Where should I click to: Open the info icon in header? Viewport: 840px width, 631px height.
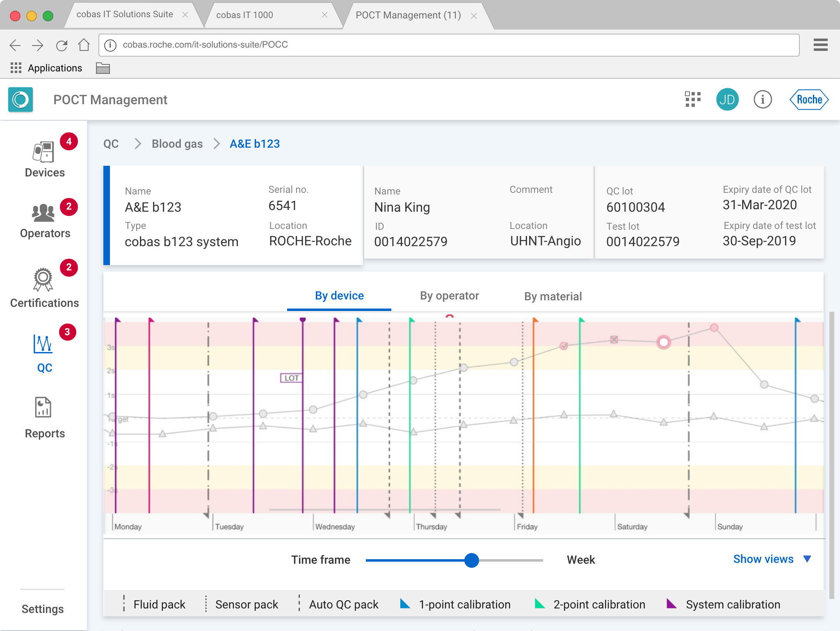[x=762, y=99]
